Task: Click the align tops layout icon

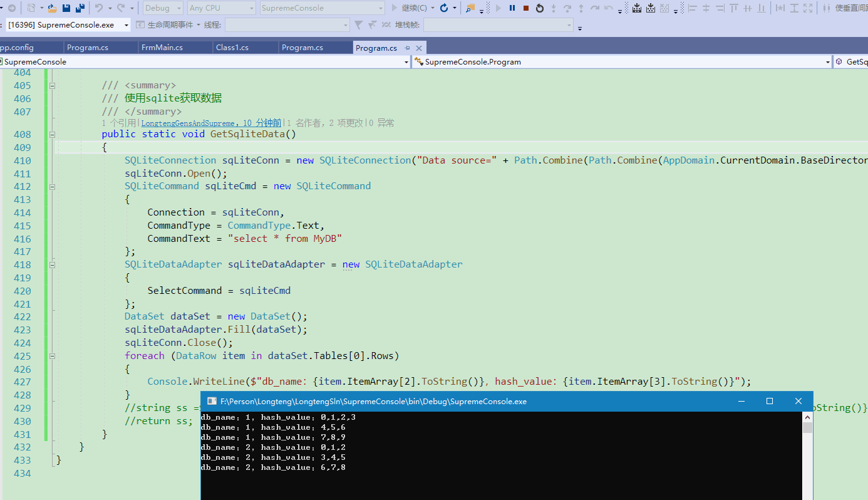Action: (733, 8)
